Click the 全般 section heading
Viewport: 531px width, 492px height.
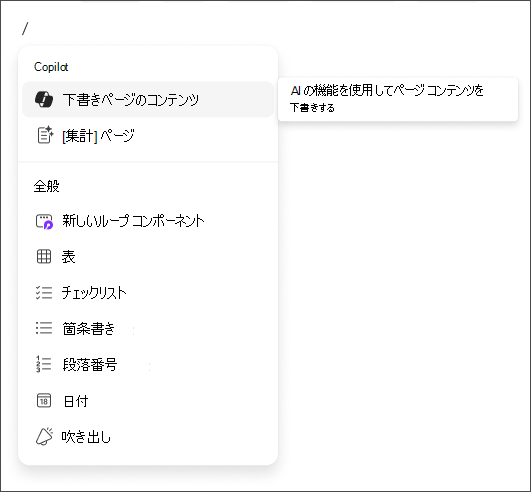[46, 186]
